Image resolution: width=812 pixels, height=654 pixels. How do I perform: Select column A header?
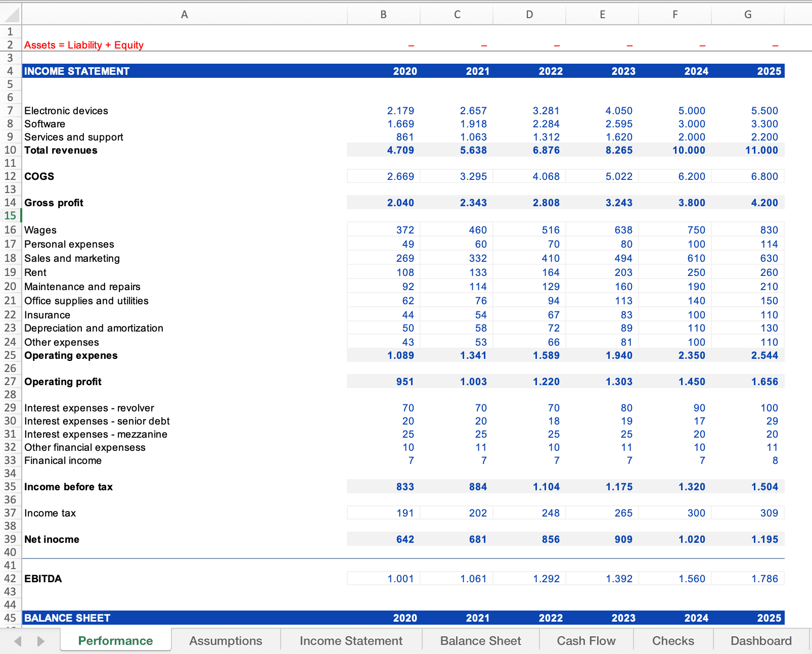click(x=185, y=15)
